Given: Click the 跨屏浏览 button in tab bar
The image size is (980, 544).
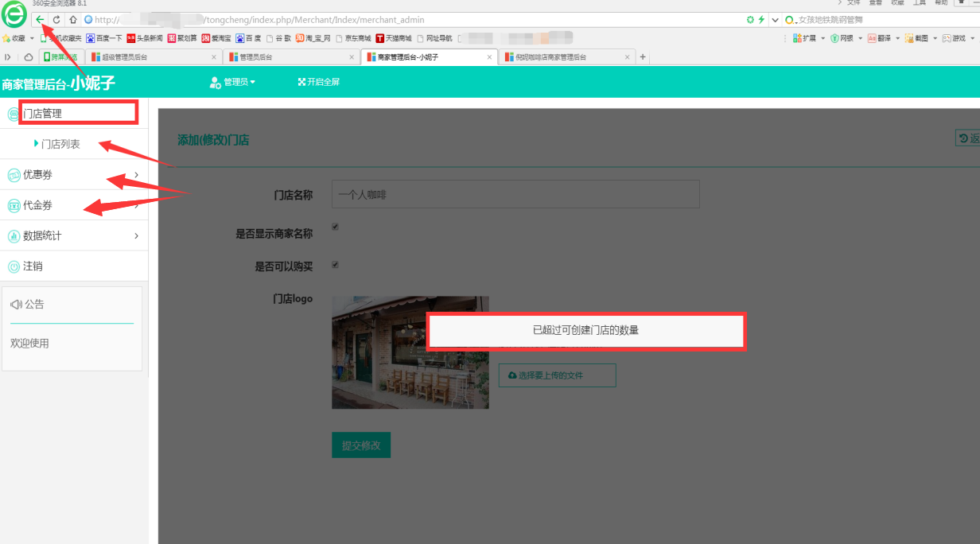Looking at the screenshot, I should coord(60,57).
